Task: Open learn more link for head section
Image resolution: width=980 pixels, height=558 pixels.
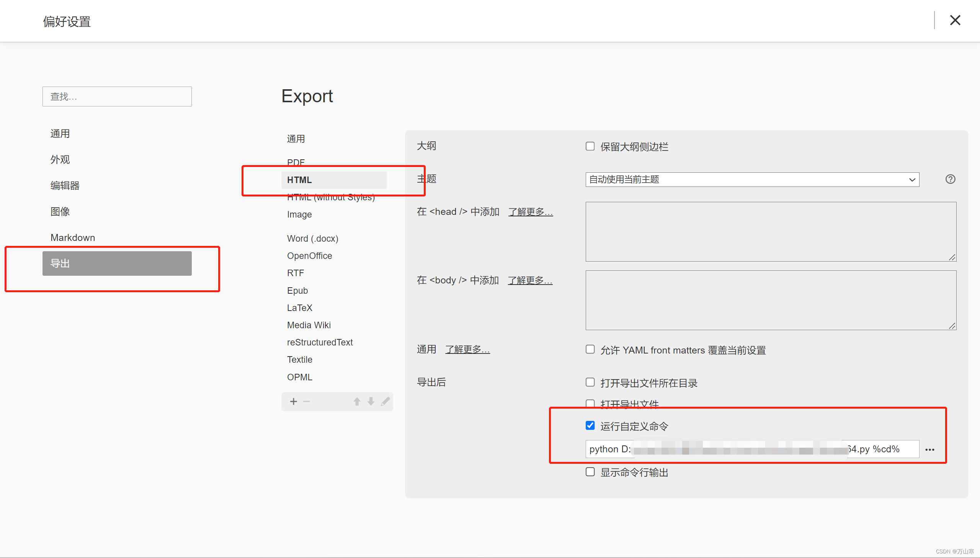Action: (531, 211)
